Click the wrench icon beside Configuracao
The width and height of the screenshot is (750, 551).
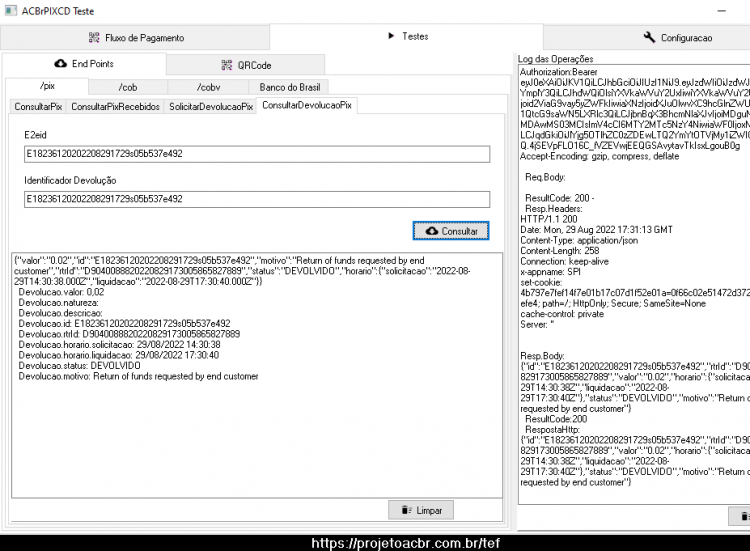coord(649,37)
